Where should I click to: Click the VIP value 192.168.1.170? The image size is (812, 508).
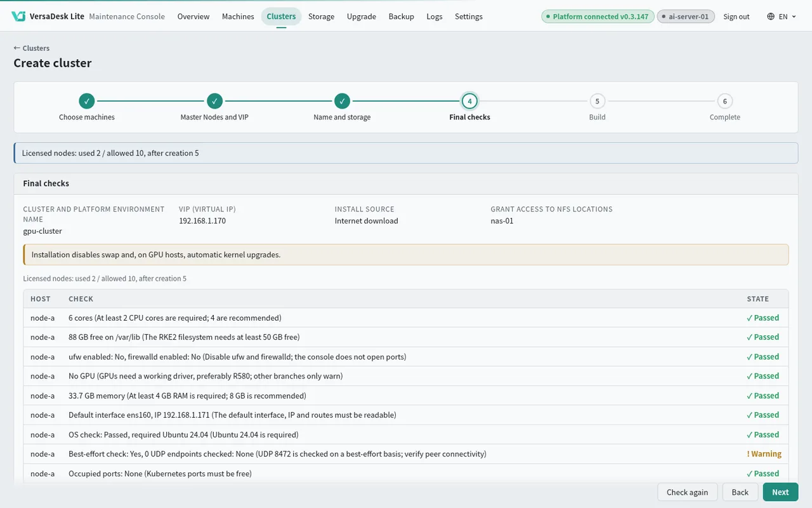tap(202, 221)
